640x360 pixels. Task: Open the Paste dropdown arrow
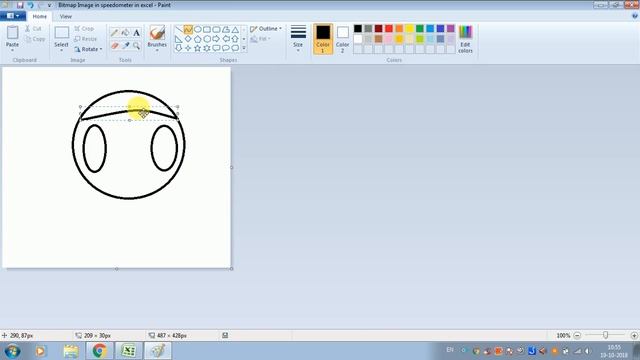click(x=12, y=50)
